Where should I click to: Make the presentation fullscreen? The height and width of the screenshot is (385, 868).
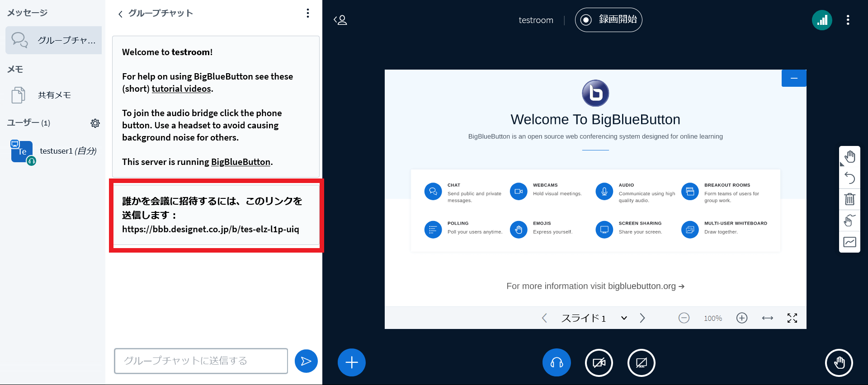(792, 318)
